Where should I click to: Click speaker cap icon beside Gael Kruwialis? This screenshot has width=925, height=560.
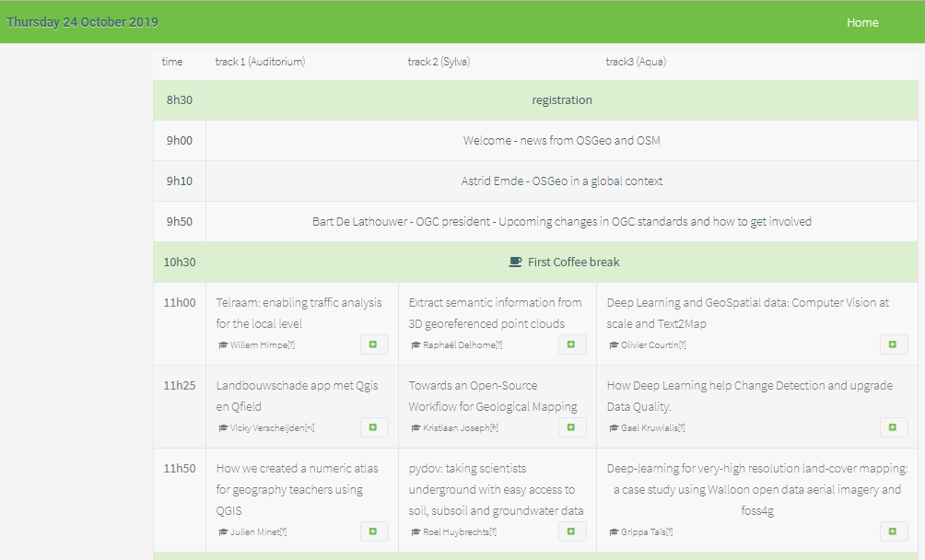tap(614, 428)
